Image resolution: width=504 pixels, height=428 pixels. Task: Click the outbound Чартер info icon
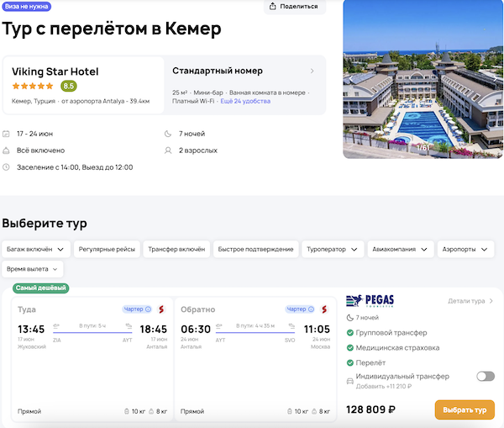[148, 309]
